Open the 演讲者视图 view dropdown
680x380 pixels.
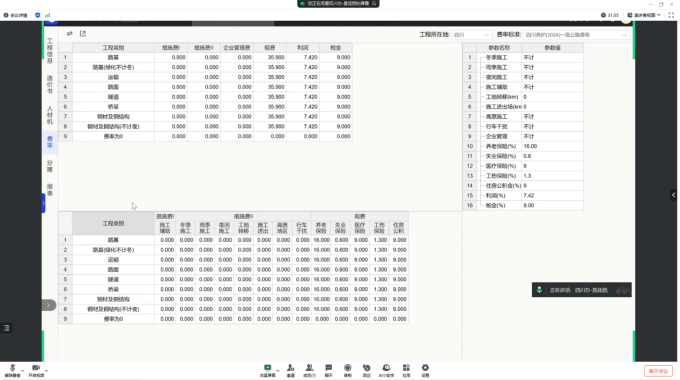pos(644,15)
